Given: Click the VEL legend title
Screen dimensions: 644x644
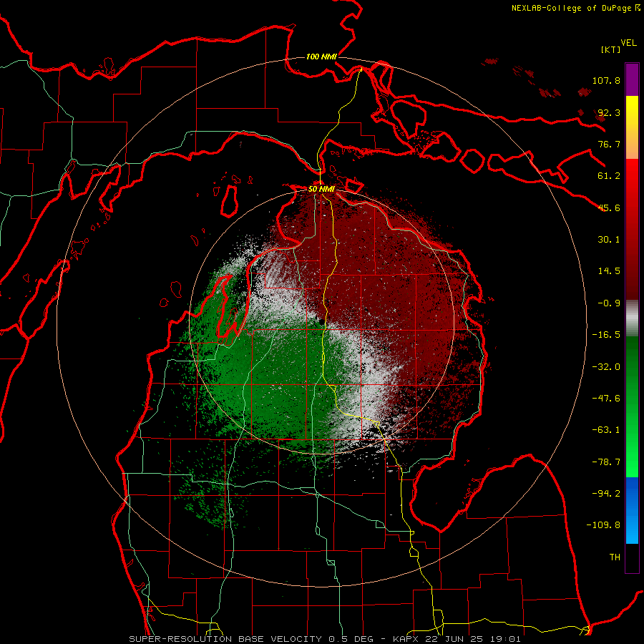Looking at the screenshot, I should point(628,43).
